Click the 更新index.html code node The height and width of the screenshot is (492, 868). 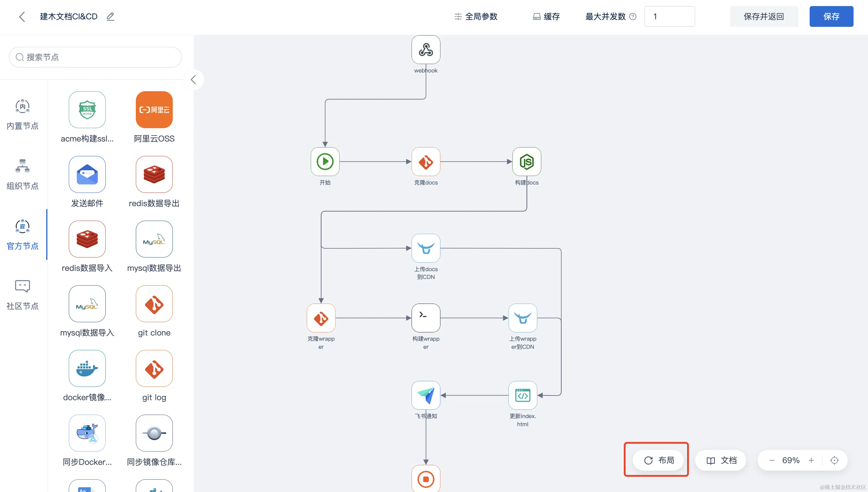tap(522, 395)
